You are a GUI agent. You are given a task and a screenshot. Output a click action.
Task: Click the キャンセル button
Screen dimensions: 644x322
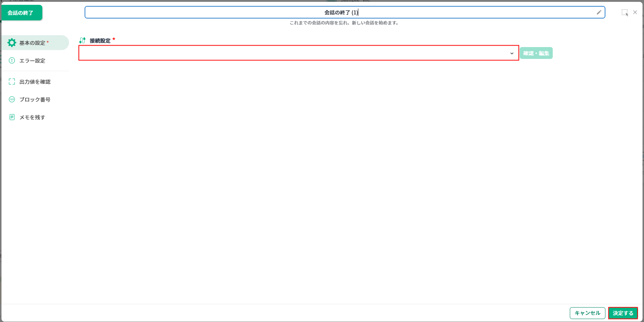[588, 313]
